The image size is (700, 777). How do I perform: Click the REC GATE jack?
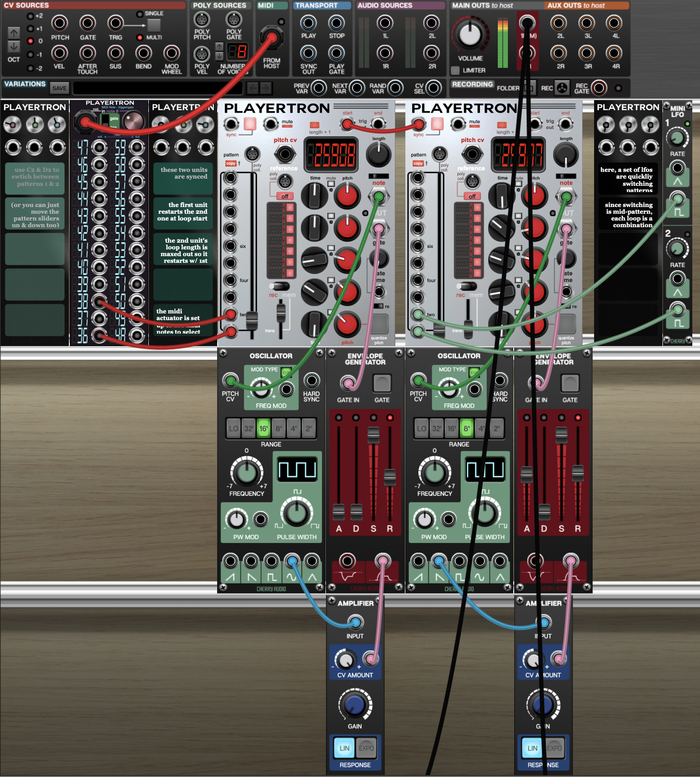click(x=599, y=88)
